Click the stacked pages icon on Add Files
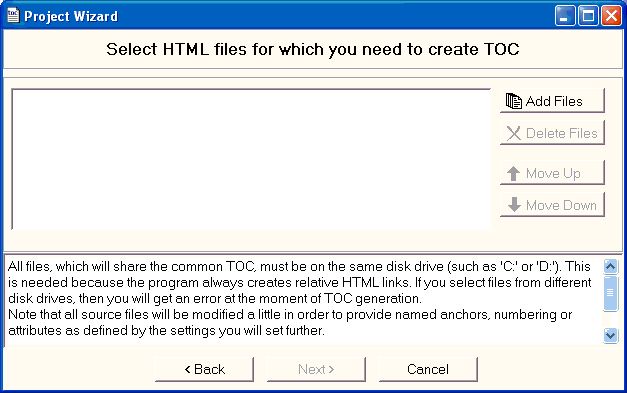The image size is (627, 393). [514, 101]
